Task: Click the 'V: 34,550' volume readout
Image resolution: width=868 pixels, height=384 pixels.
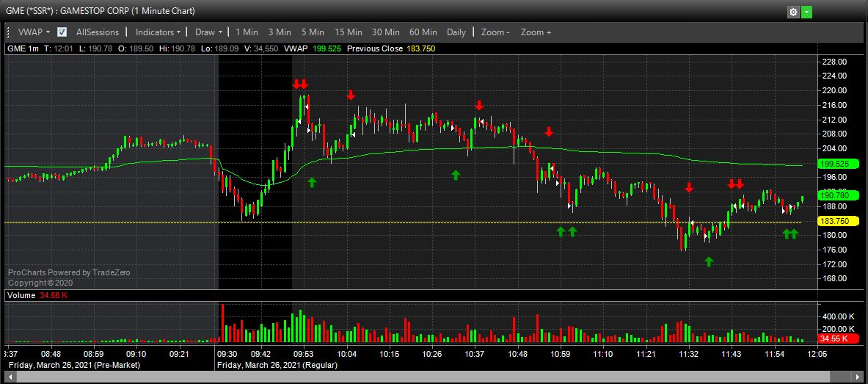Action: [x=260, y=48]
